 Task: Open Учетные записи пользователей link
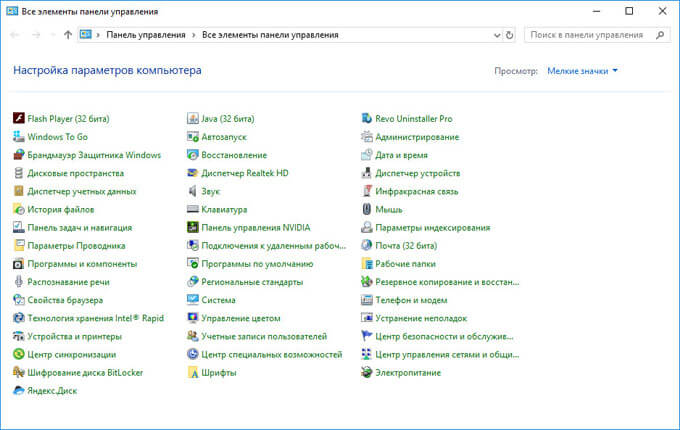[x=264, y=336]
